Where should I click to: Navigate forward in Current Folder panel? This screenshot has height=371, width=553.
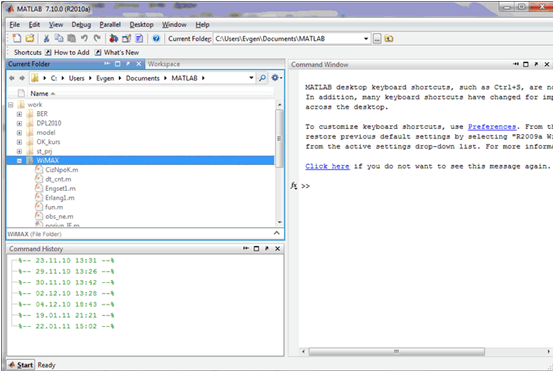coord(22,78)
